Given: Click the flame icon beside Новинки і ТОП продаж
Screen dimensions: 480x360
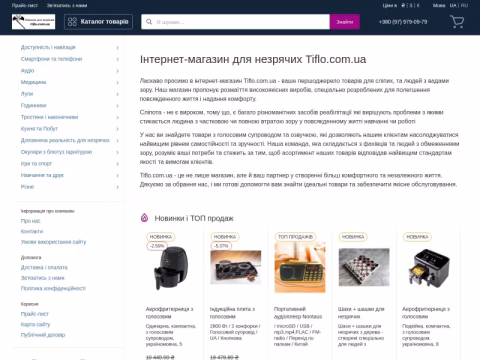Looking at the screenshot, I should [144, 218].
